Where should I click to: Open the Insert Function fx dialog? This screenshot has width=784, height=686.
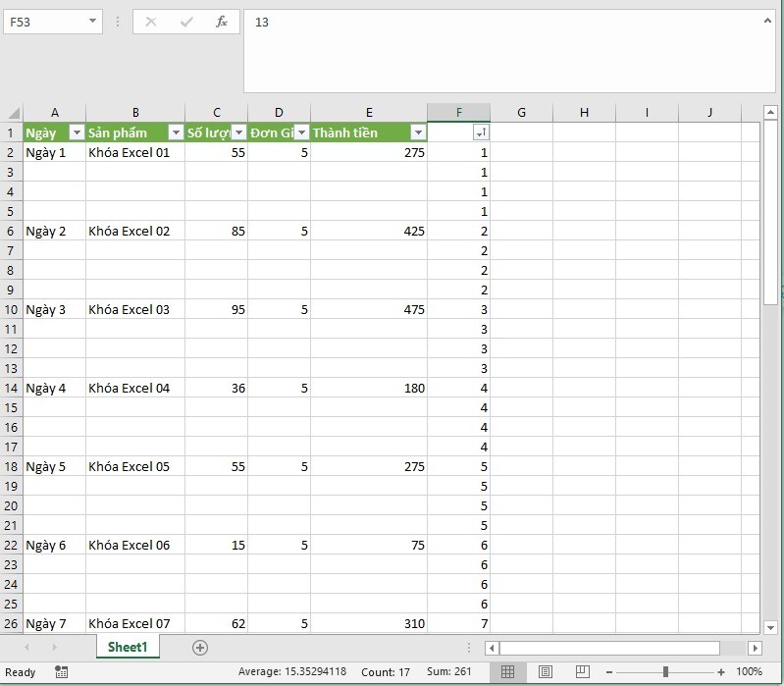click(221, 22)
